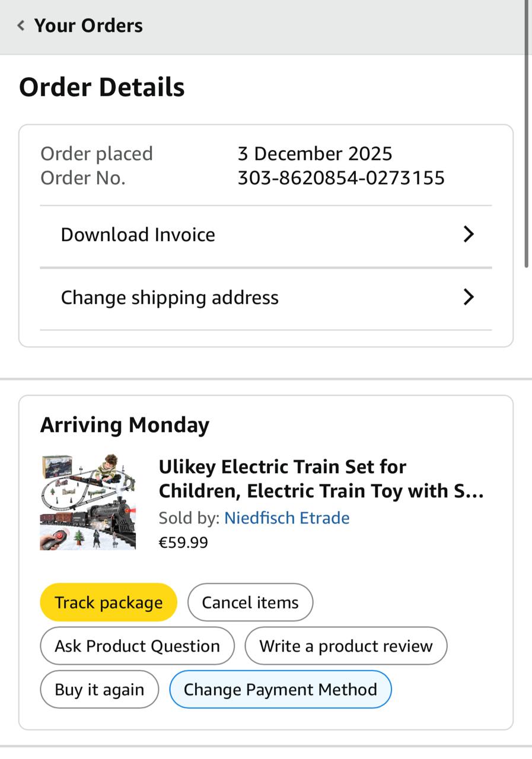Screen dimensions: 532x759
Task: Click the 3 December 2025 order date
Action: click(x=315, y=154)
